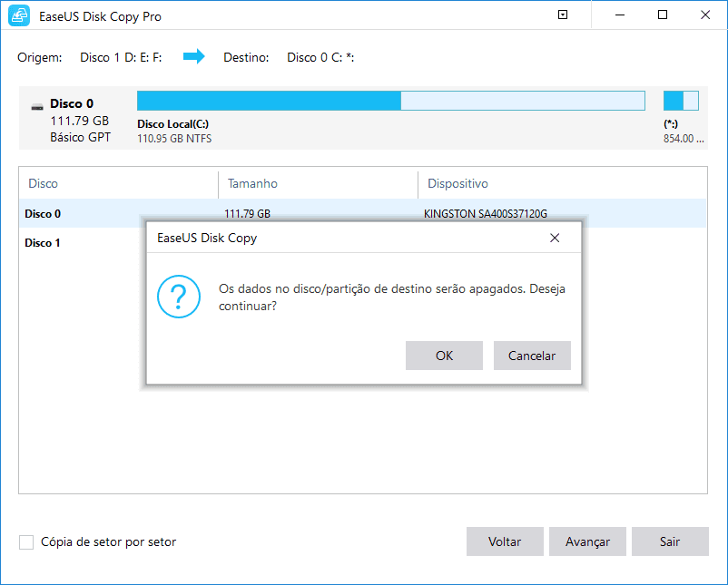This screenshot has height=585, width=728.
Task: Click the blue question mark dialog icon
Action: point(179,297)
